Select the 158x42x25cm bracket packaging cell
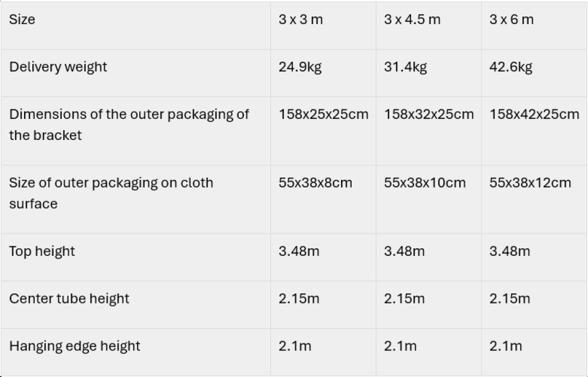This screenshot has height=377, width=588. point(534,114)
